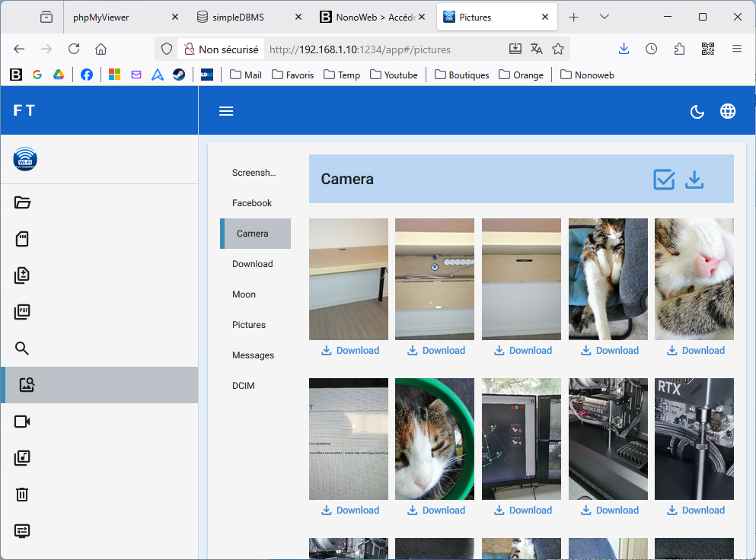Toggle dark mode with the moon icon
756x560 pixels.
697,111
